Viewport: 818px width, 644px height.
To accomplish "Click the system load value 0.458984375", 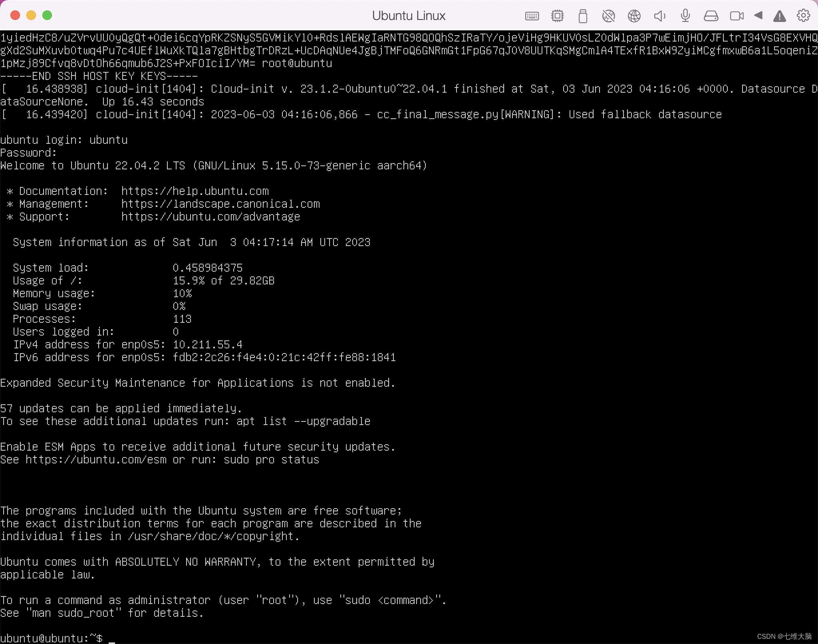I will (208, 268).
